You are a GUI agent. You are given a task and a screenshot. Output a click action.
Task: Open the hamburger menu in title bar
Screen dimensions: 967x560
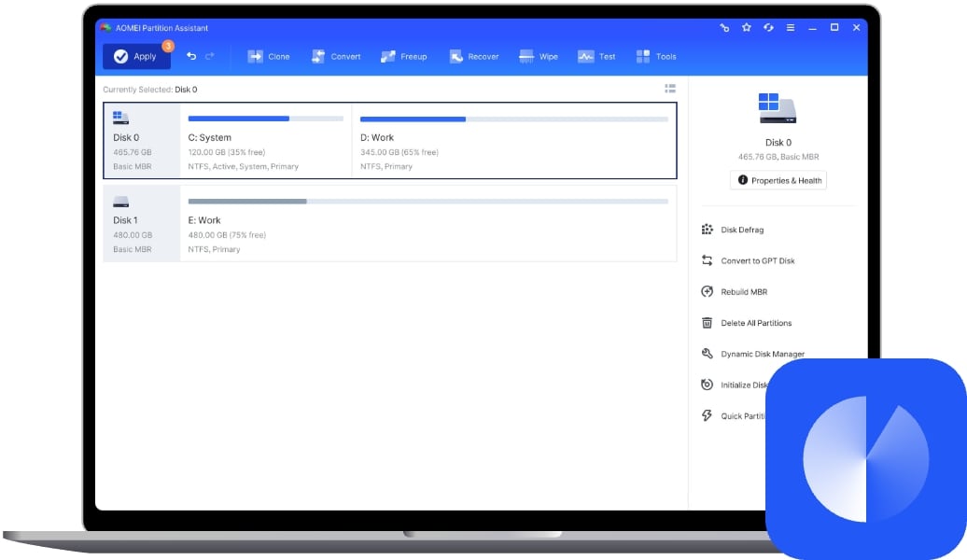(790, 27)
